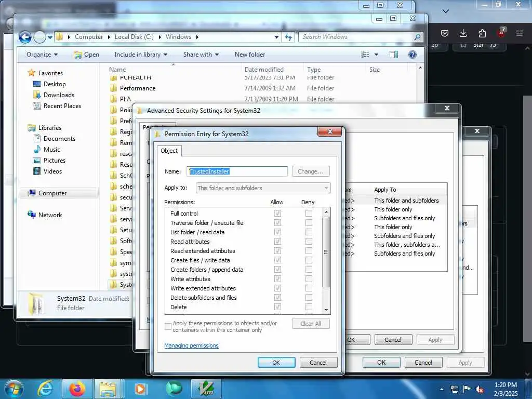Enable Apply these permissions to objects checkbox
This screenshot has width=532, height=399.
[168, 326]
